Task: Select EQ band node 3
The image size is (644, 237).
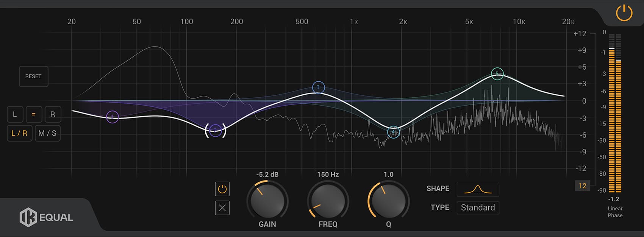Action: coord(318,87)
